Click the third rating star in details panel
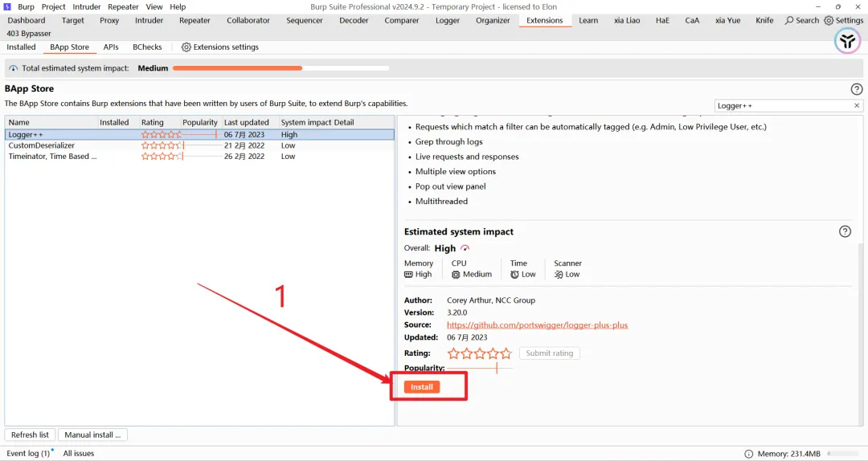The image size is (868, 461). click(479, 353)
